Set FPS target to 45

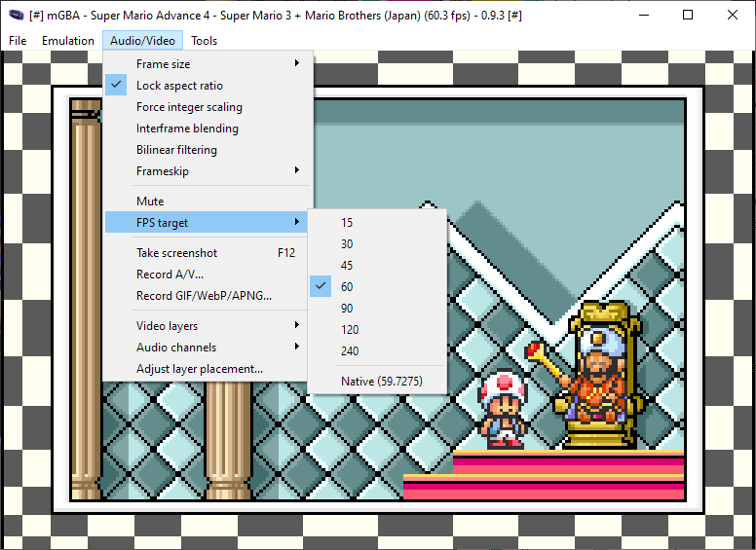[x=377, y=266]
